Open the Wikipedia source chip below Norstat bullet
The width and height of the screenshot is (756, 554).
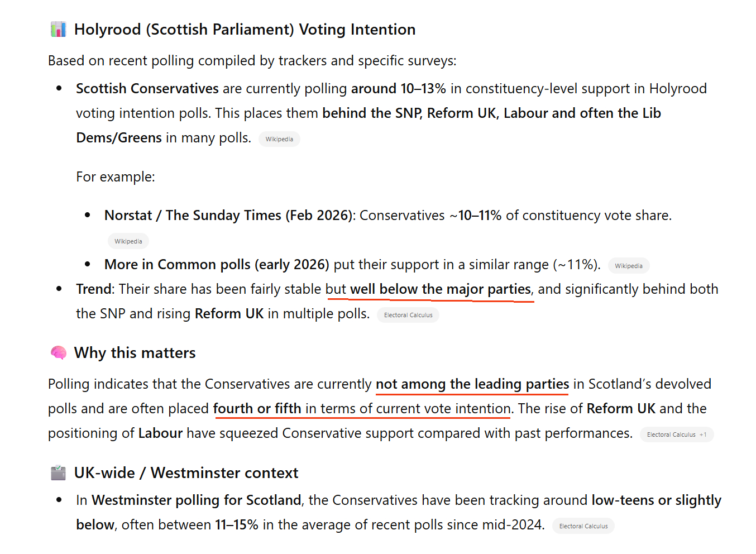[x=128, y=241]
